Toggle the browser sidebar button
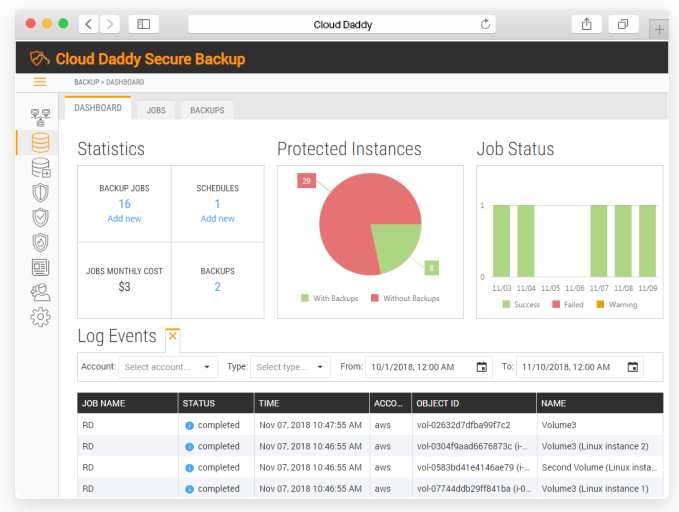 143,24
